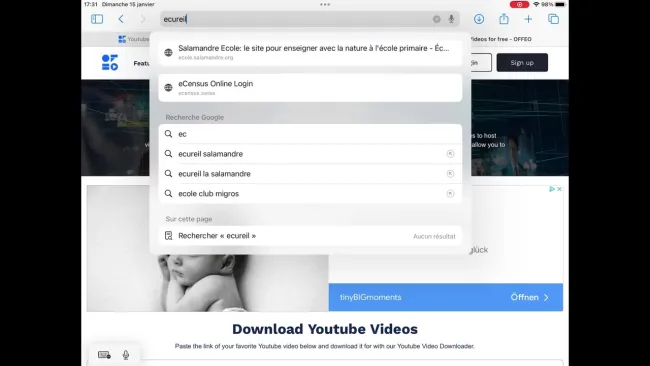650x366 pixels.
Task: Fill in "ecureil la salamandre" using arrow icon
Action: [x=450, y=174]
